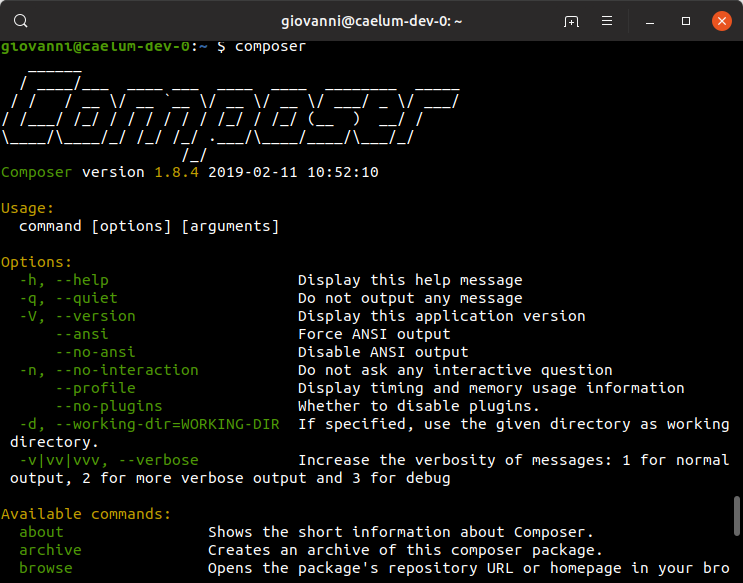Click the '--profile' option
Screen dimensions: 743x583
(95, 388)
